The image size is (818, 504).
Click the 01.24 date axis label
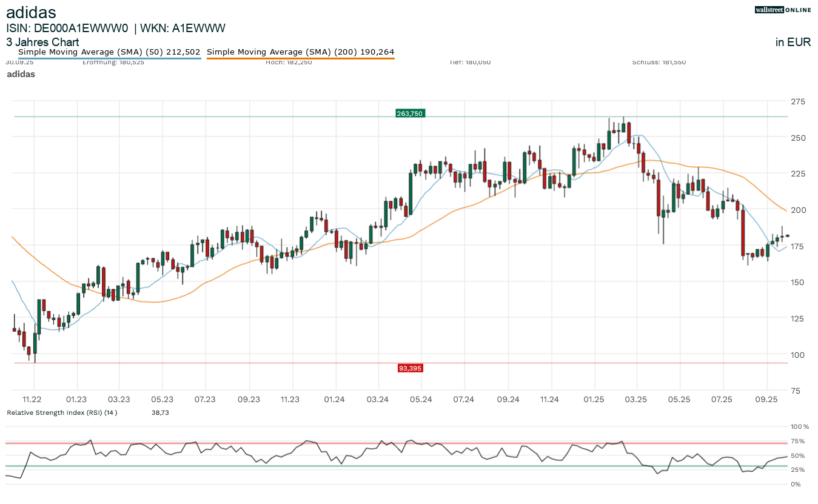334,399
